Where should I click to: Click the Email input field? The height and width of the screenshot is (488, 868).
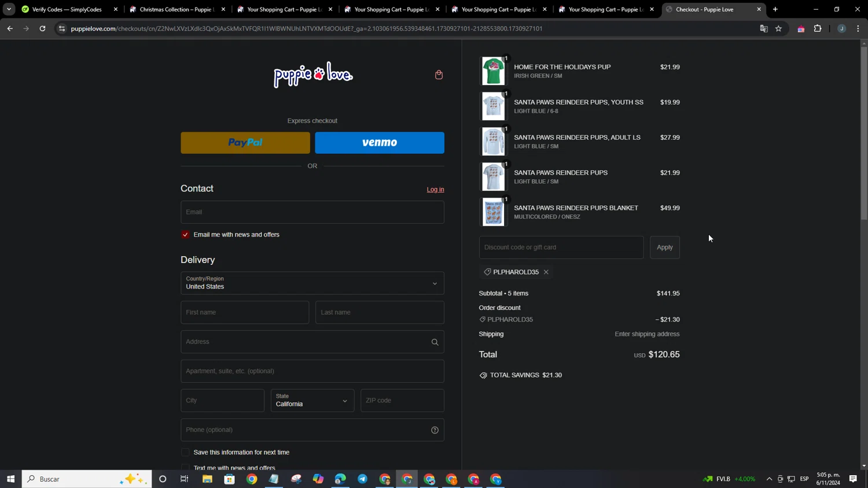click(312, 212)
